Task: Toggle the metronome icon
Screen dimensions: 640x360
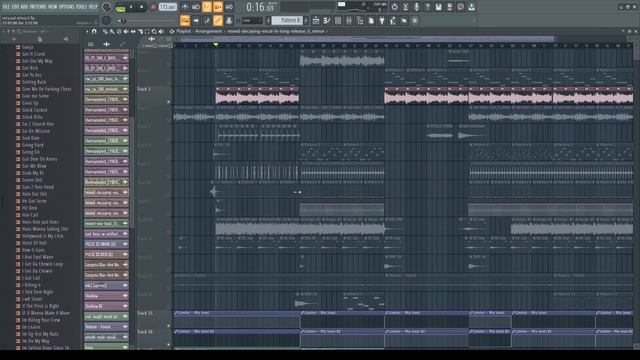Action: coord(185,7)
